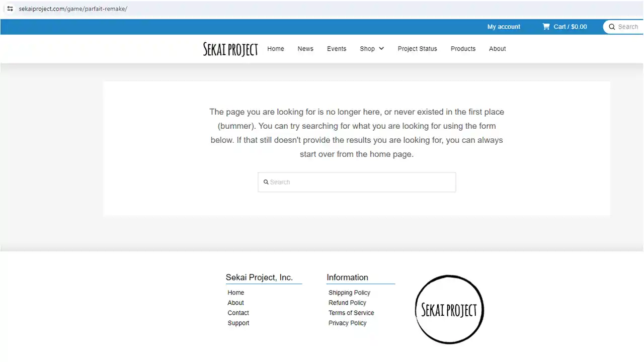Image resolution: width=644 pixels, height=362 pixels.
Task: Click the circular Sekai Project footer logo
Action: [x=449, y=310]
